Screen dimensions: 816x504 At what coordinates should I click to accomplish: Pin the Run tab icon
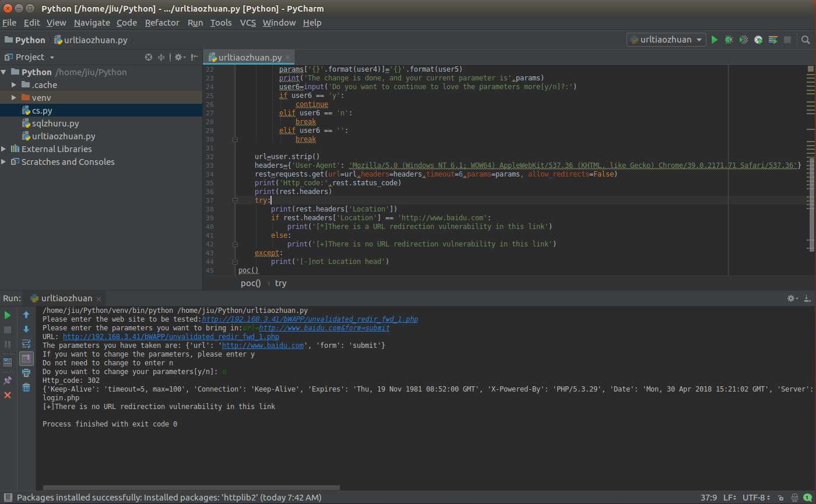[x=8, y=380]
